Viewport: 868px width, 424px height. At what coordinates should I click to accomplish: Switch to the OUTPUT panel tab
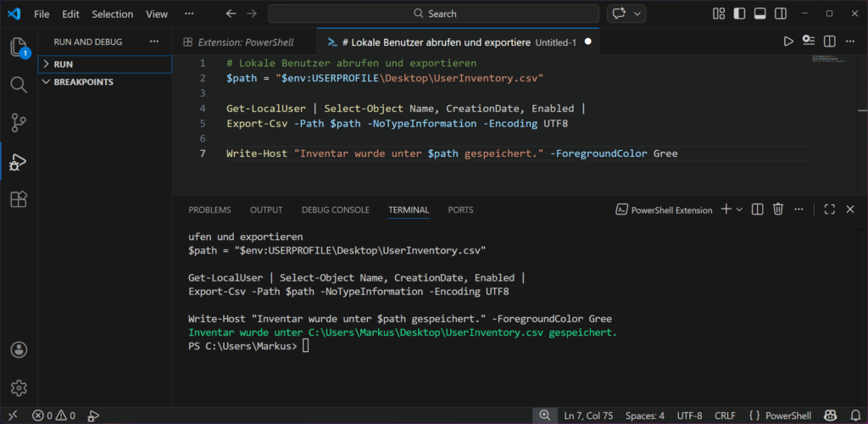tap(266, 209)
